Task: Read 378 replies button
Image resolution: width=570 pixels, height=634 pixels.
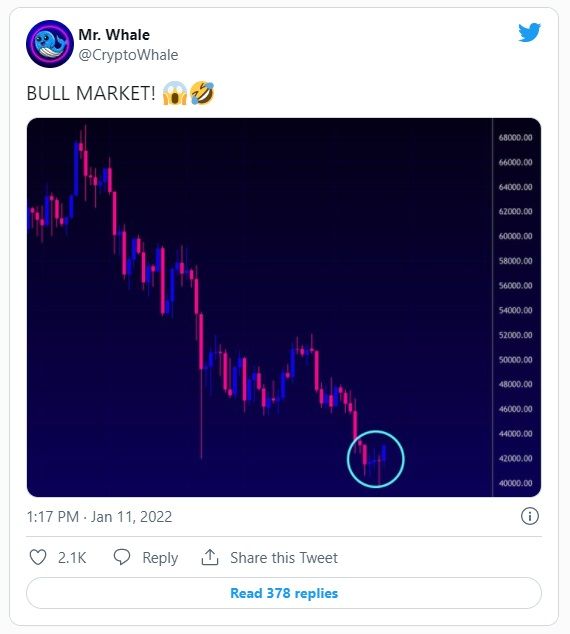Action: coord(284,593)
